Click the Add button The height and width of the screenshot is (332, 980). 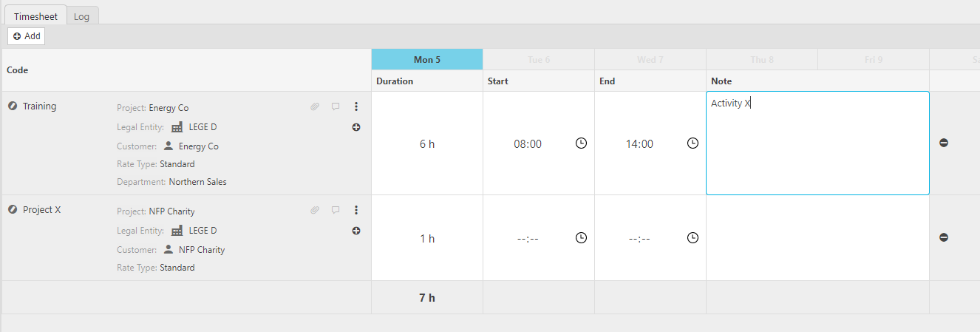click(27, 35)
